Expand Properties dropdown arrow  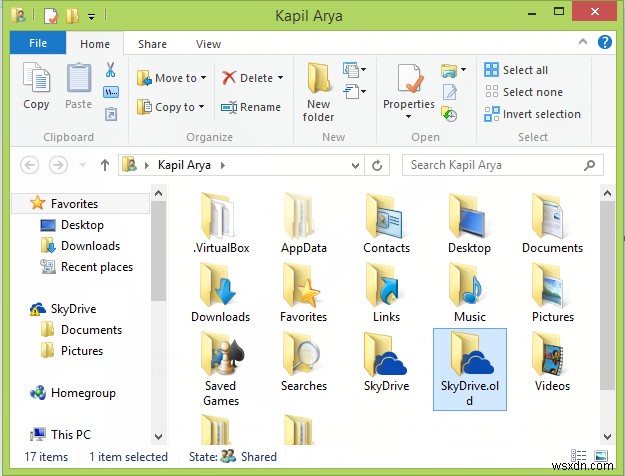point(409,116)
